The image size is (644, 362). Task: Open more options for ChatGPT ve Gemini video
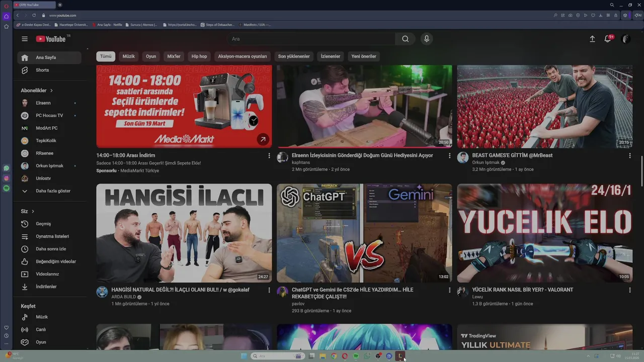coord(449,290)
